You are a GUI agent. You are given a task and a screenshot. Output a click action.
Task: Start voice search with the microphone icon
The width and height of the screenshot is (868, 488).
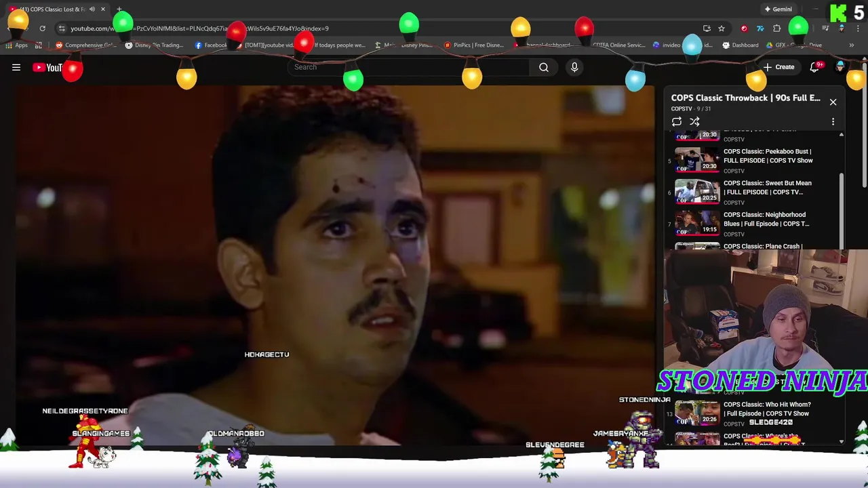point(574,67)
